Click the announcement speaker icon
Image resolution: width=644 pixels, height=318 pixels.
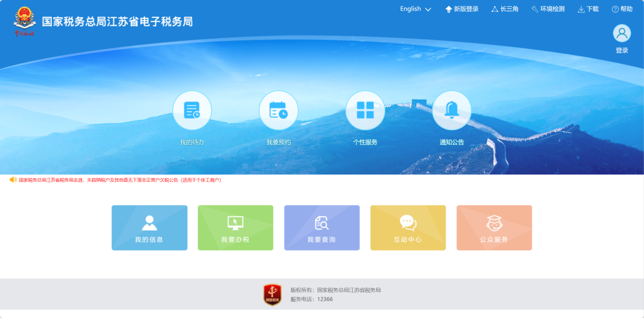tap(13, 180)
